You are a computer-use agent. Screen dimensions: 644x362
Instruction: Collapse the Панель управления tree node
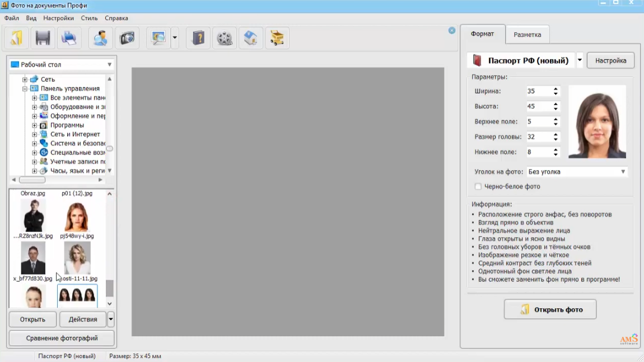[25, 88]
